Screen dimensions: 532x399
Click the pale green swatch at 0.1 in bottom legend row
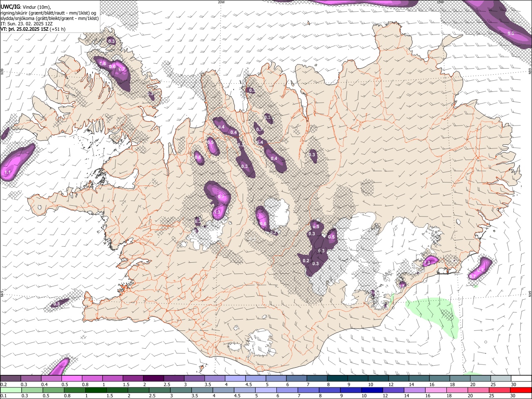11,390
